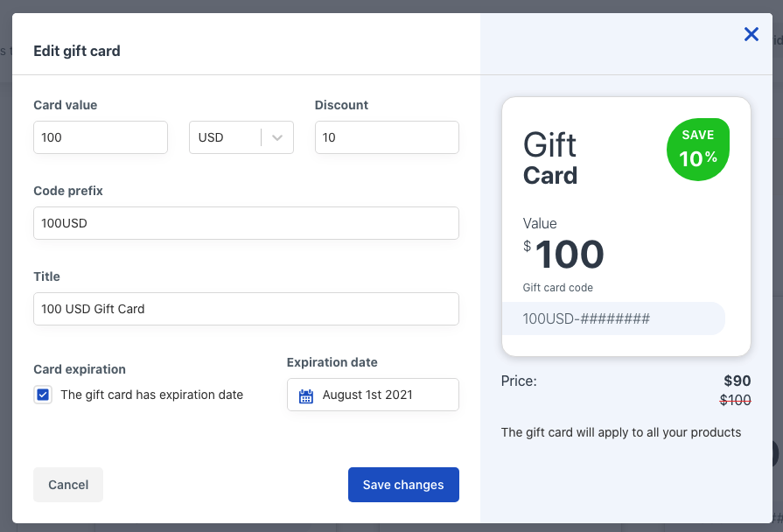Click the Save changes button
Image resolution: width=783 pixels, height=532 pixels.
(x=403, y=485)
